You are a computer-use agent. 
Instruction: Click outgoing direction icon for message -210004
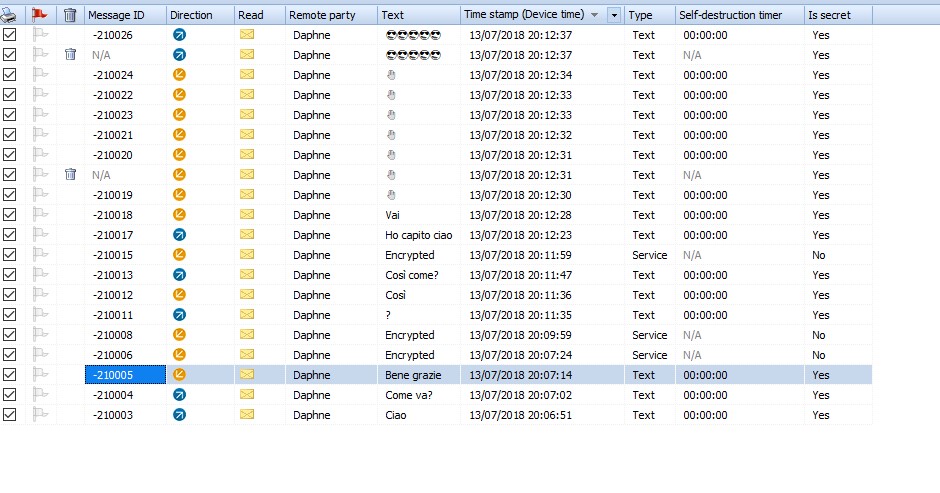pos(179,395)
